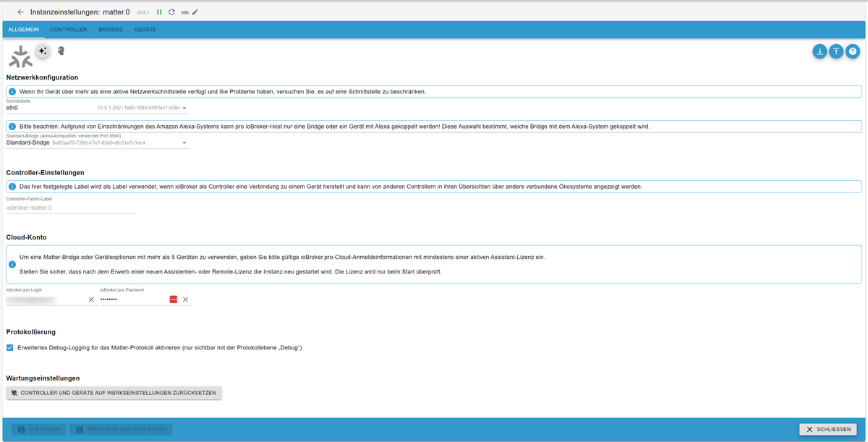This screenshot has height=442, width=868.
Task: Open the Schnittstelle eth0 dropdown
Action: click(97, 108)
